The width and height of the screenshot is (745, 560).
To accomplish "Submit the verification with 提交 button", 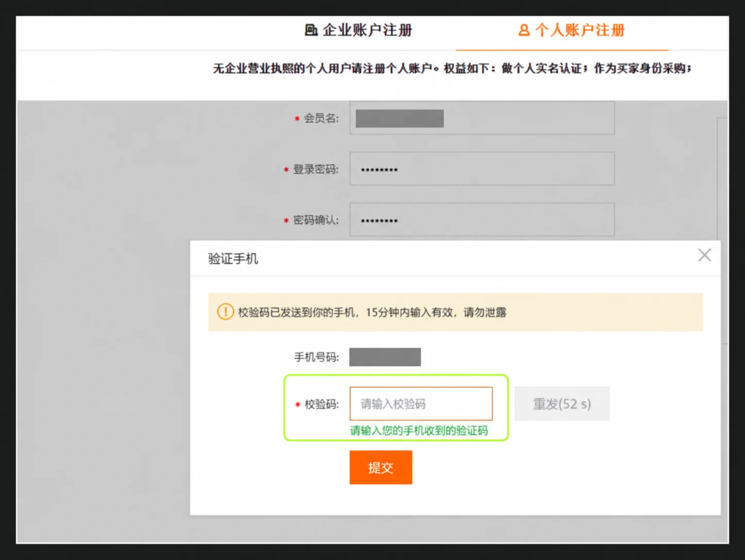I will [x=381, y=467].
